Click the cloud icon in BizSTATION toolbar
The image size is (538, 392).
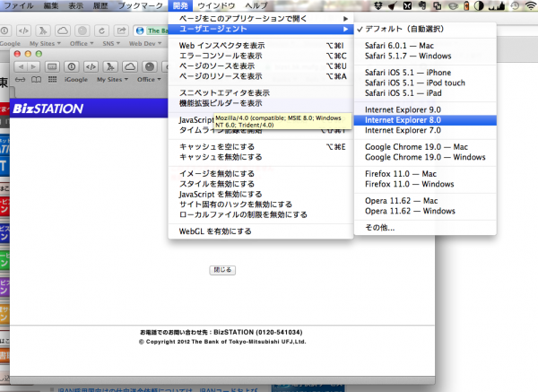130,67
